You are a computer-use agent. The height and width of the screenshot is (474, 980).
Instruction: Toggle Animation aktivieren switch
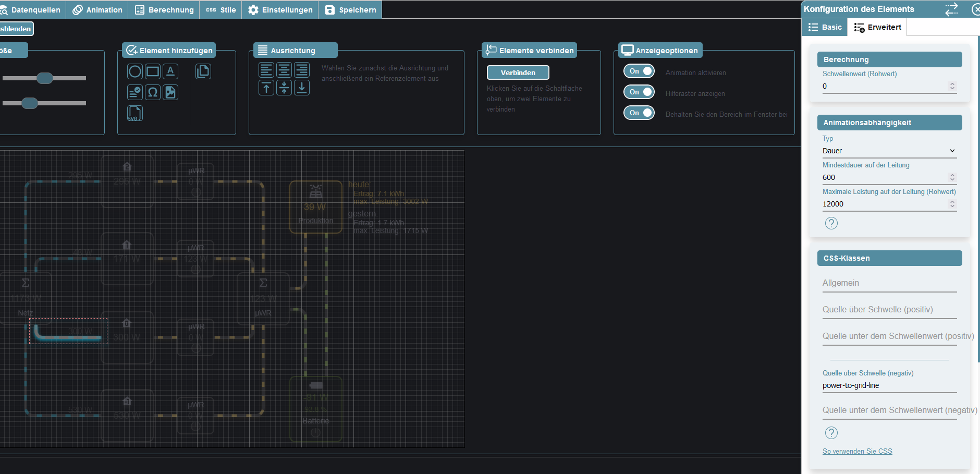639,71
